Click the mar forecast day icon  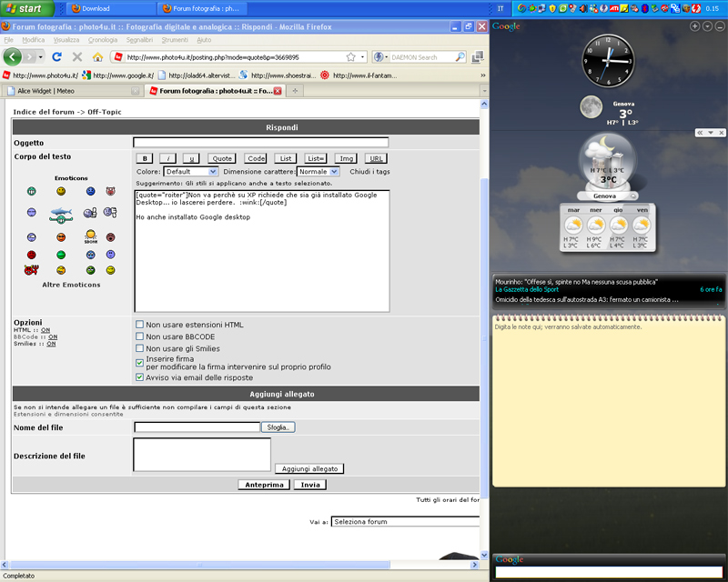coord(573,226)
